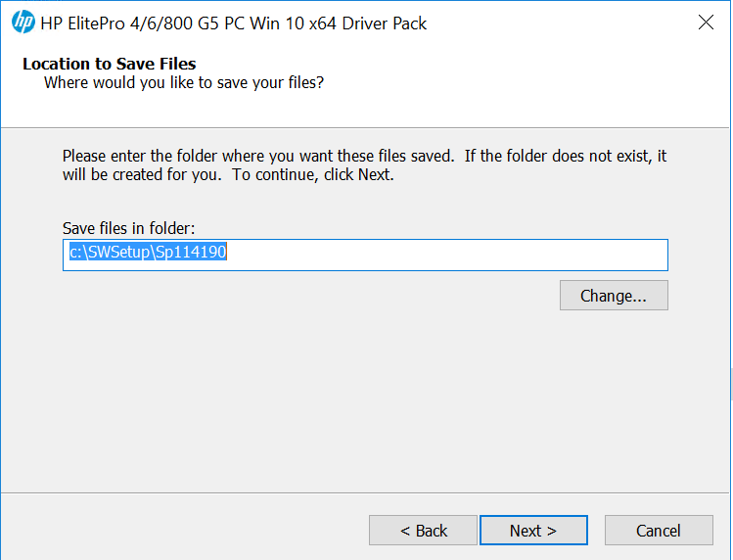Click the HP logo icon in title bar
This screenshot has width=733, height=560.
coord(23,22)
